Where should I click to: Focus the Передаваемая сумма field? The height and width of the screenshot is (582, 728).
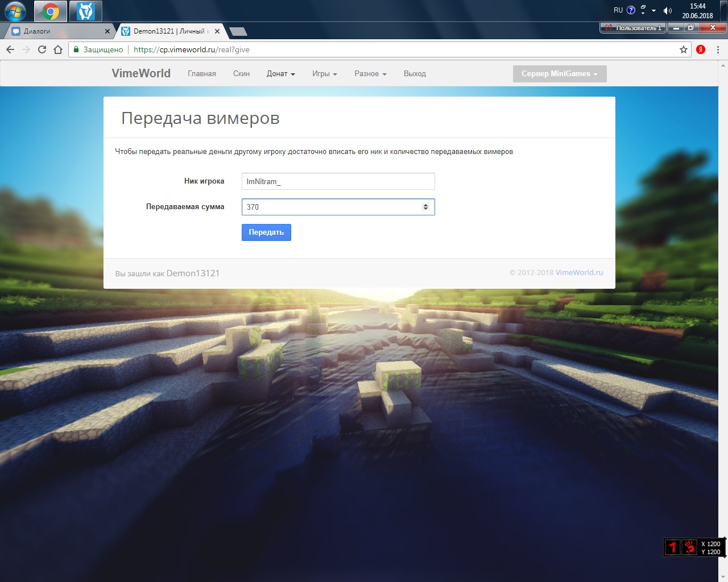coord(338,207)
